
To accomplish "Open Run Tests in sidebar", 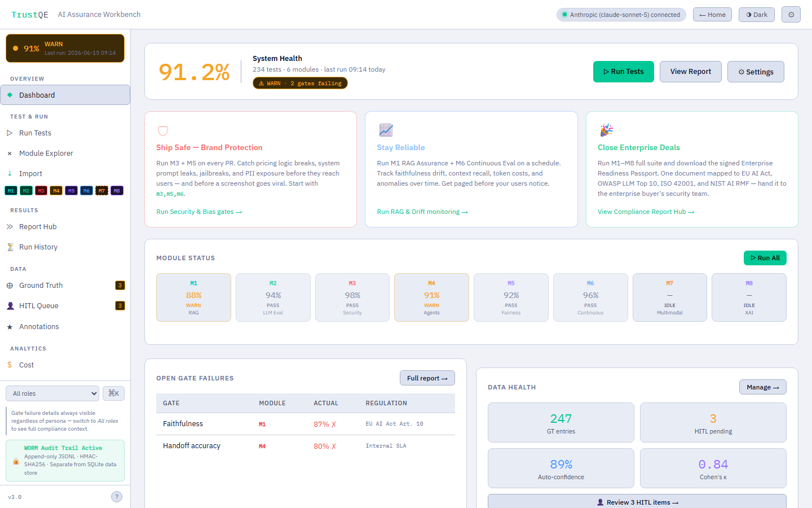I will (x=65, y=133).
